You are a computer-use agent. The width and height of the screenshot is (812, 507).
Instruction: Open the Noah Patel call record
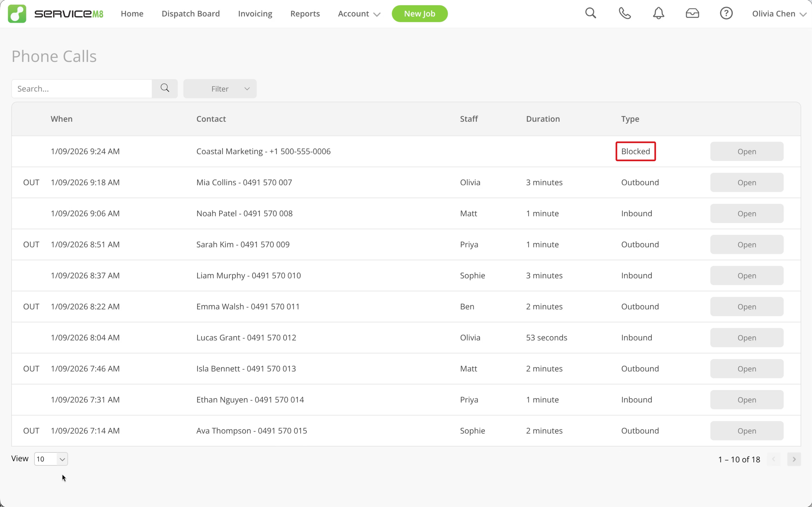click(x=747, y=213)
